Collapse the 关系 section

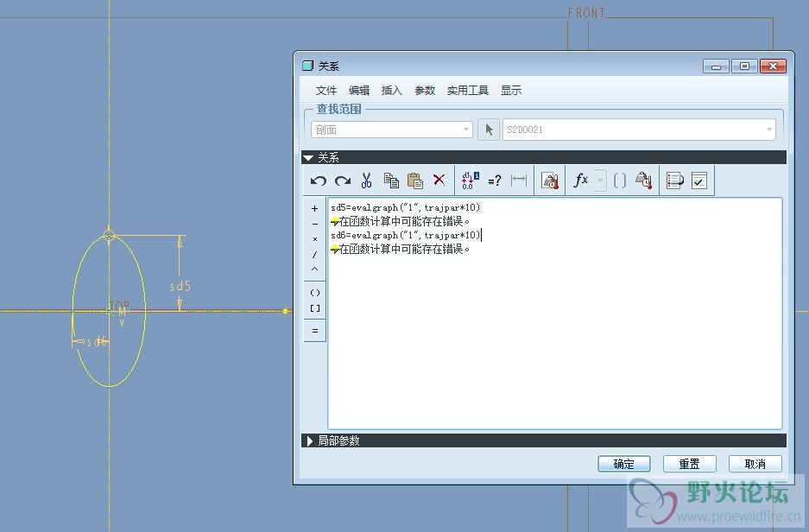click(308, 157)
